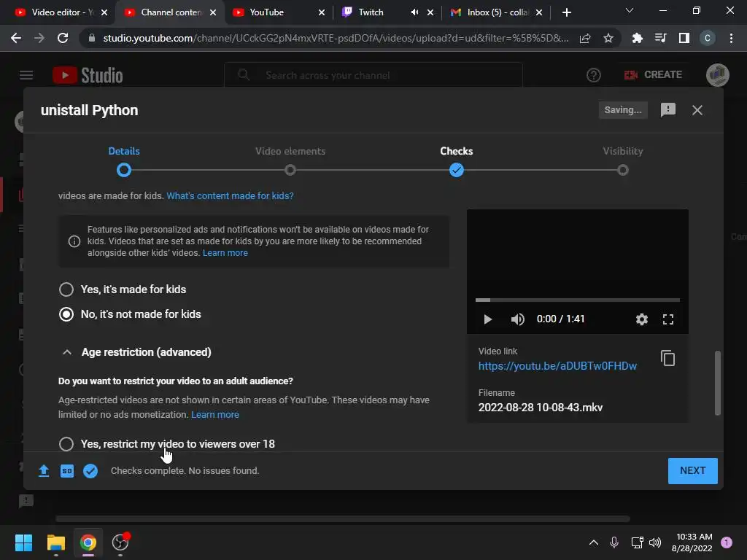Viewport: 747px width, 560px height.
Task: Mute the preview video volume
Action: 517,319
